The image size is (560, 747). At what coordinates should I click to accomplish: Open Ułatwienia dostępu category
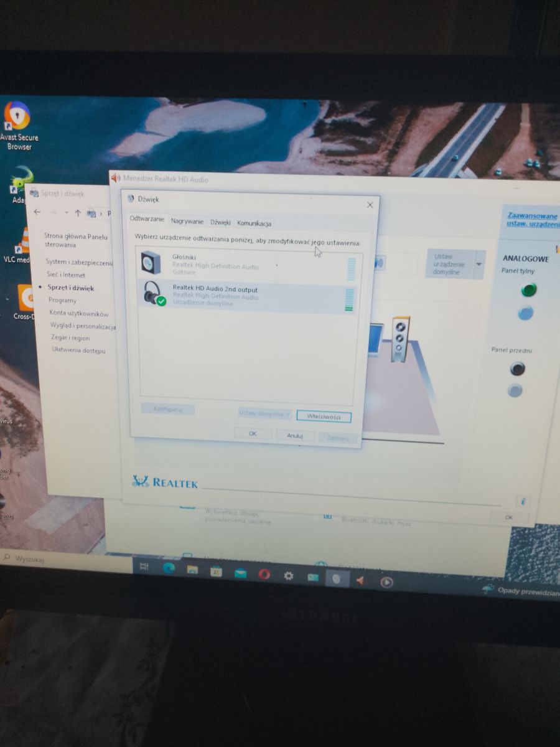pyautogui.click(x=78, y=350)
